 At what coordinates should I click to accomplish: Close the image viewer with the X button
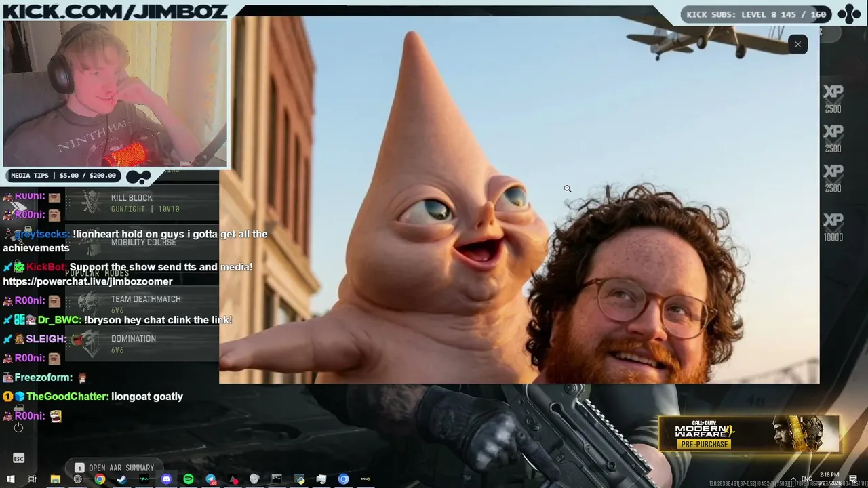pos(797,44)
